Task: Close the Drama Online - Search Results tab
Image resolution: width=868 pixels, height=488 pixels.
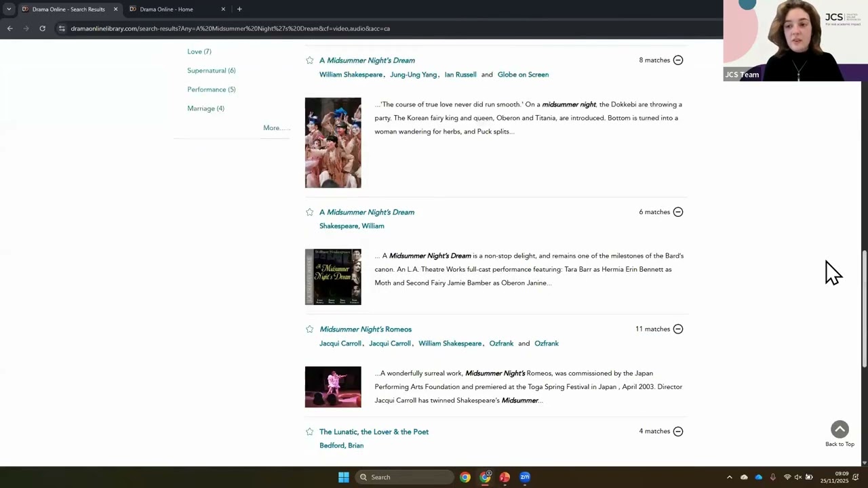Action: click(115, 9)
